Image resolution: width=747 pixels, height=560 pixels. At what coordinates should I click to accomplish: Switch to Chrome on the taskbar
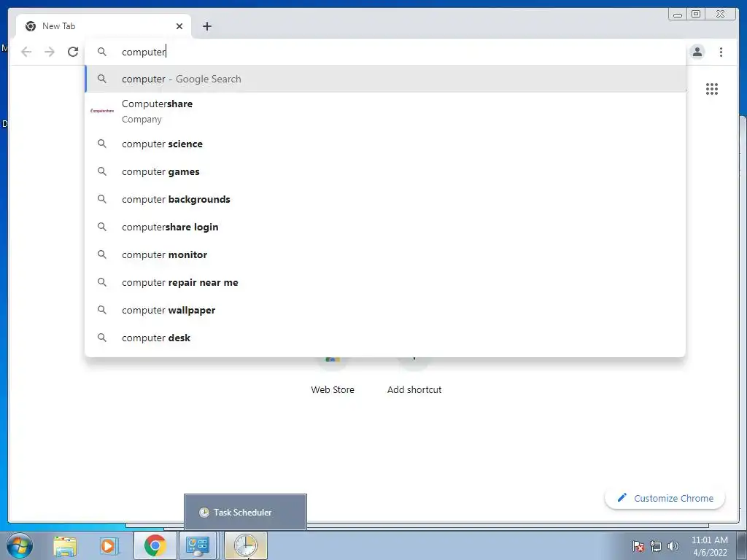155,545
